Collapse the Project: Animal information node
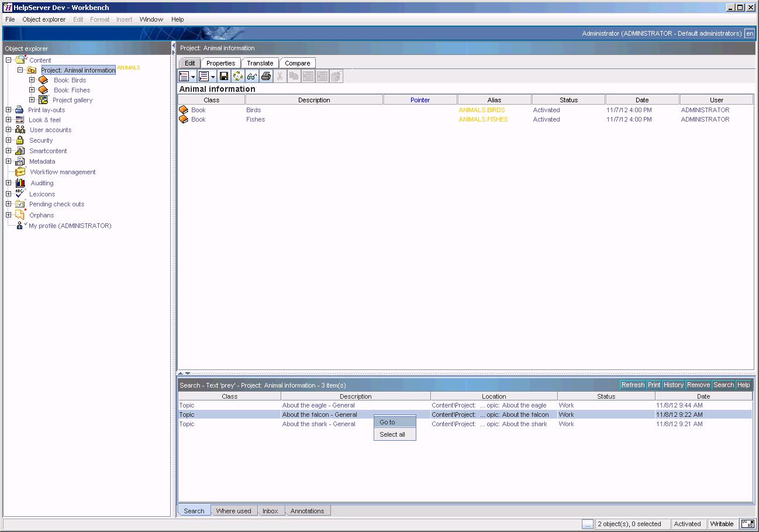The width and height of the screenshot is (759, 532). point(20,70)
